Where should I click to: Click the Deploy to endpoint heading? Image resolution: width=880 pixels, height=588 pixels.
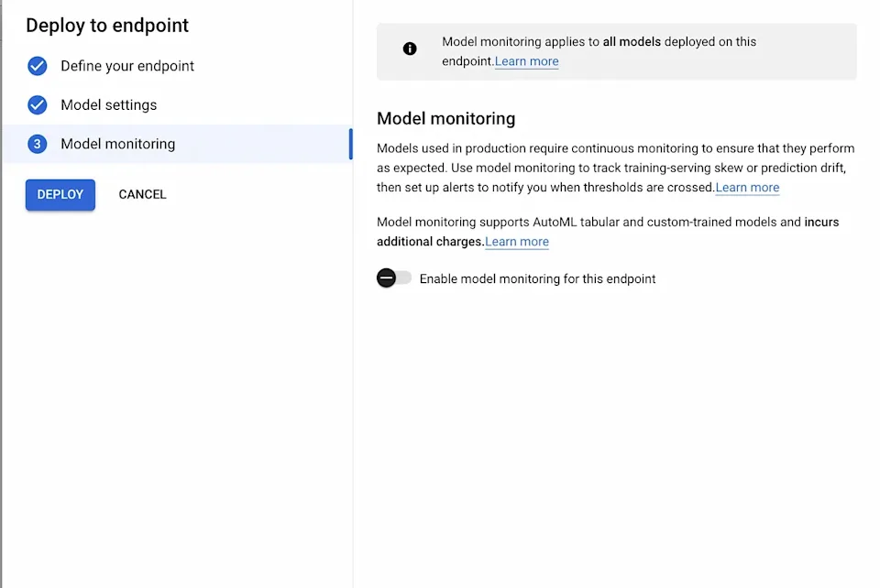tap(107, 26)
